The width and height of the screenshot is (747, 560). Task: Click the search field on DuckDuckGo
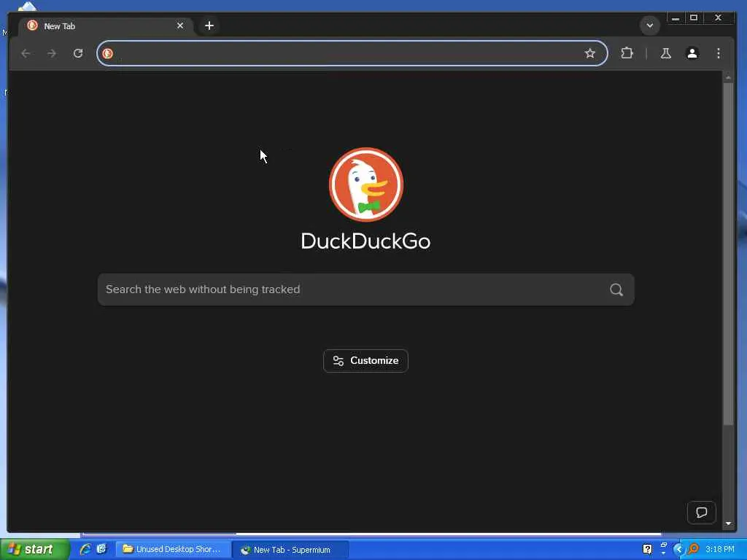point(366,289)
